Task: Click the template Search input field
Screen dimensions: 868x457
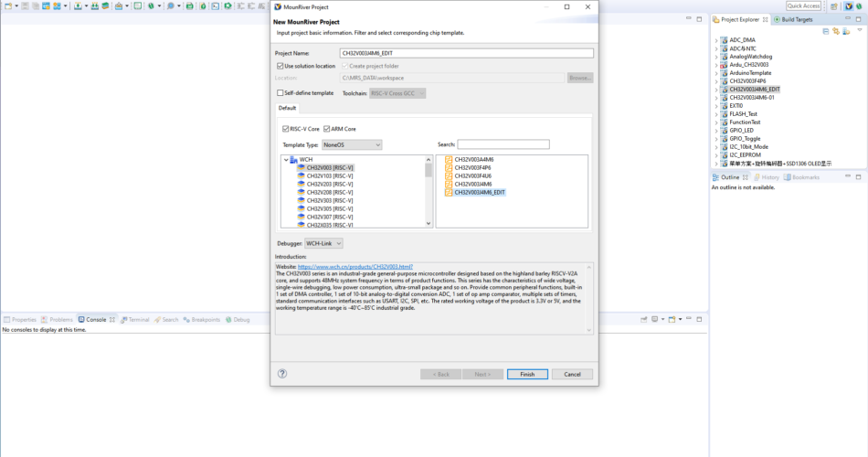Action: click(503, 144)
